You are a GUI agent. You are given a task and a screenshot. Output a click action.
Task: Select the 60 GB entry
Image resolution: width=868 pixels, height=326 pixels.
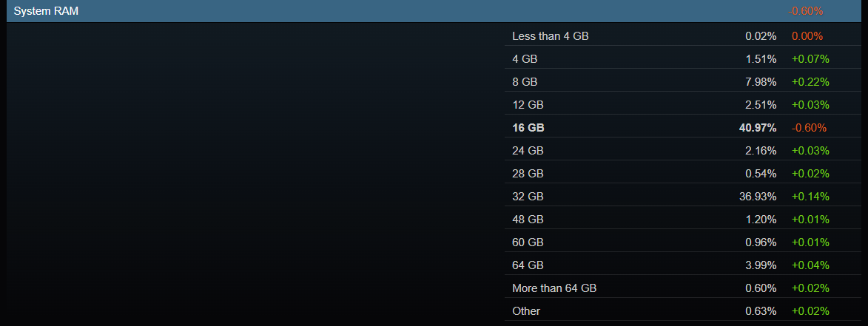tap(683, 242)
